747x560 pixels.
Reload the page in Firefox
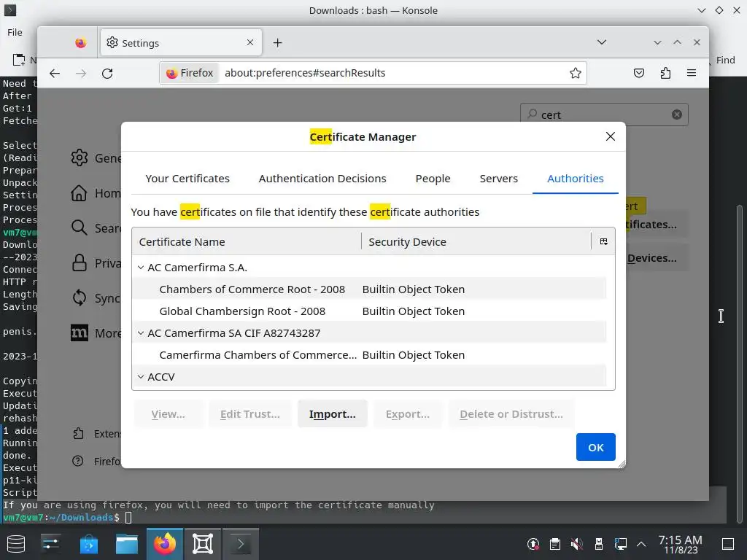coord(107,74)
